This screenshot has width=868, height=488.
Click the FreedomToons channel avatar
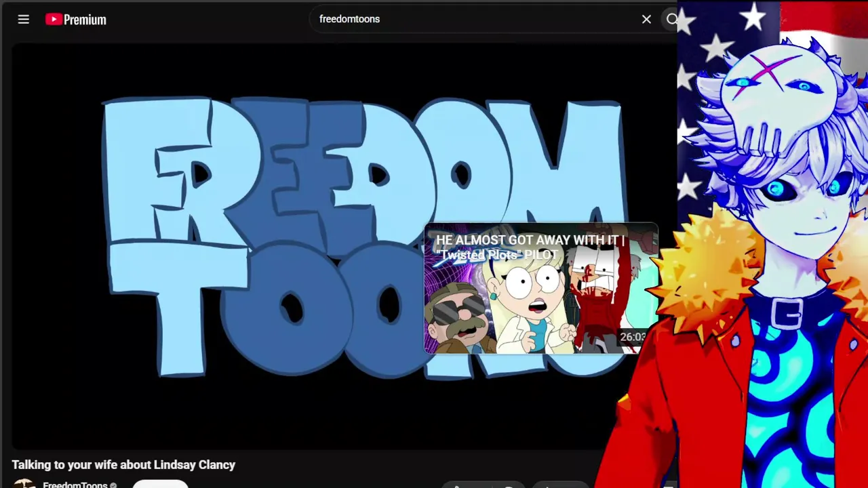24,483
